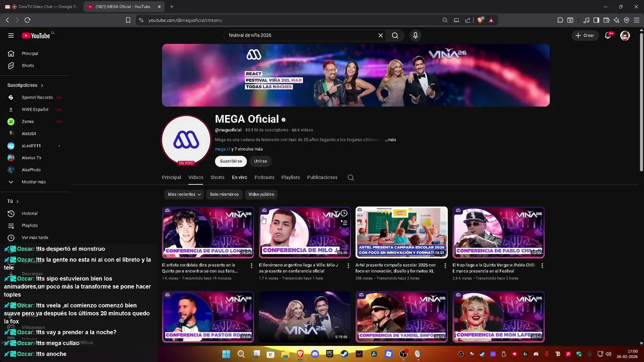Open the mega.cl link
The width and height of the screenshot is (644, 362).
coord(222,149)
